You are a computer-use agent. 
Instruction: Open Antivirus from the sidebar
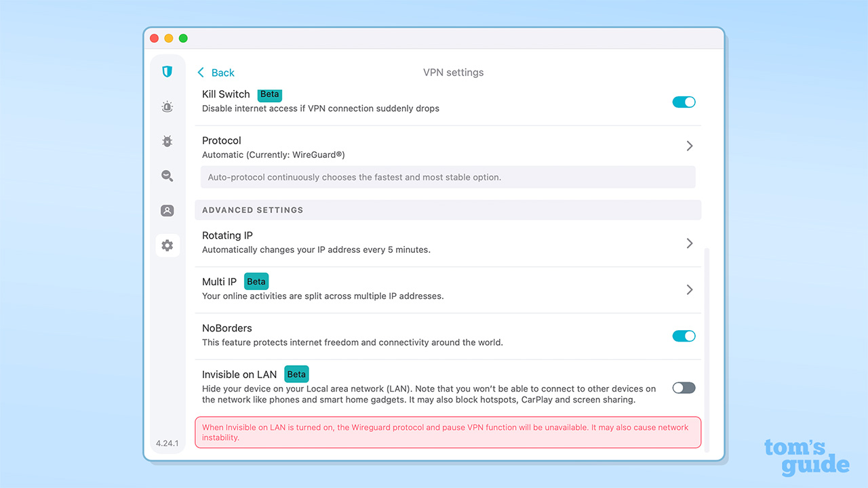pos(167,141)
